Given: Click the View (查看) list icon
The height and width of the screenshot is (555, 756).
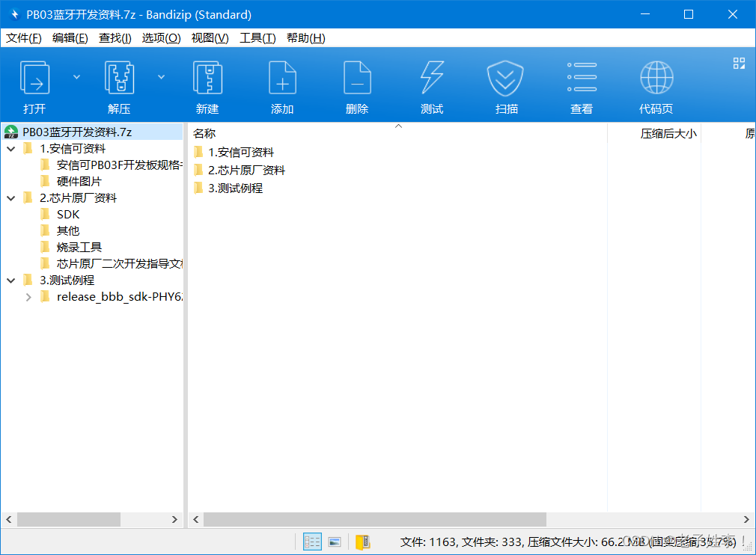Looking at the screenshot, I should tap(582, 78).
